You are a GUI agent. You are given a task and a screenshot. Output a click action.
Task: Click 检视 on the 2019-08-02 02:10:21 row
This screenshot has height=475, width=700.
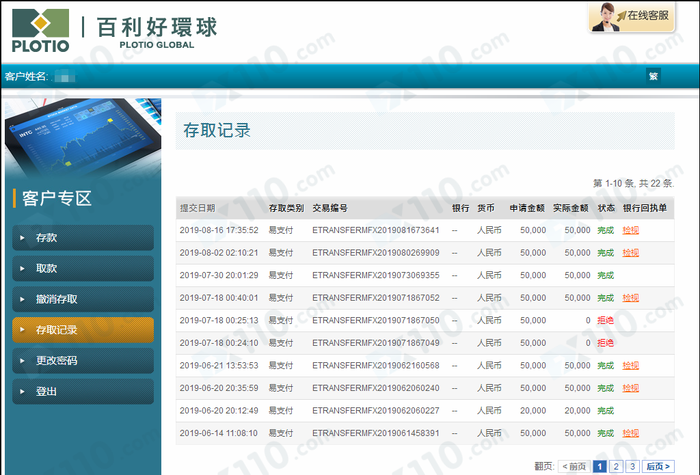click(x=630, y=253)
